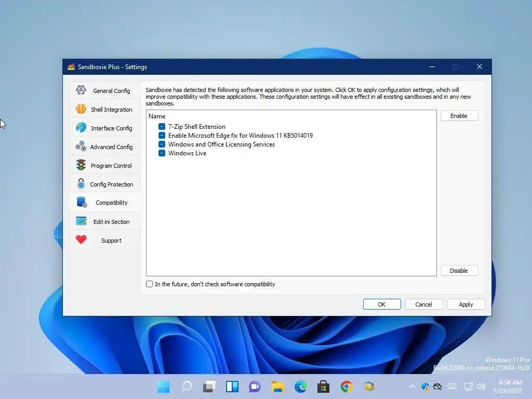Check 'don't check software compatibility' option

149,284
